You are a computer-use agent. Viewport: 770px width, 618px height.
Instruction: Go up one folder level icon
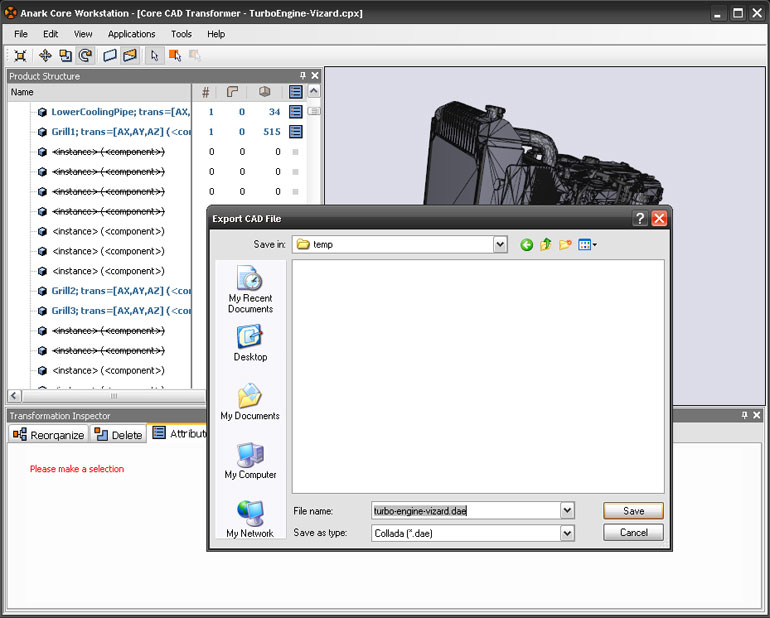tap(546, 244)
